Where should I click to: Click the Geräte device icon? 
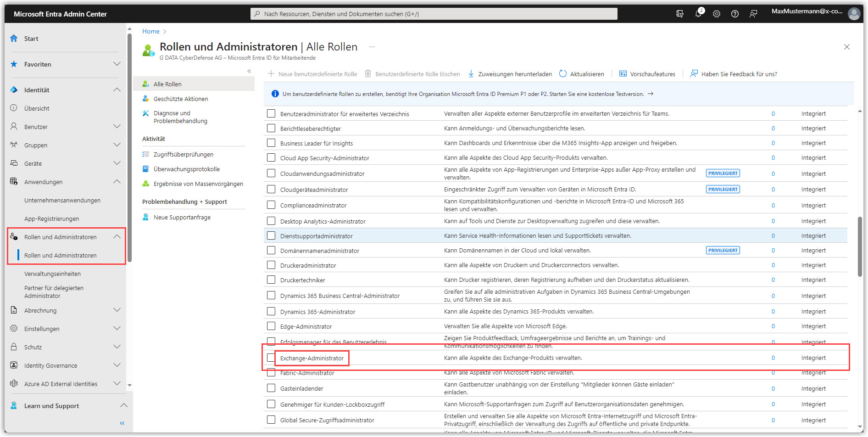[14, 163]
